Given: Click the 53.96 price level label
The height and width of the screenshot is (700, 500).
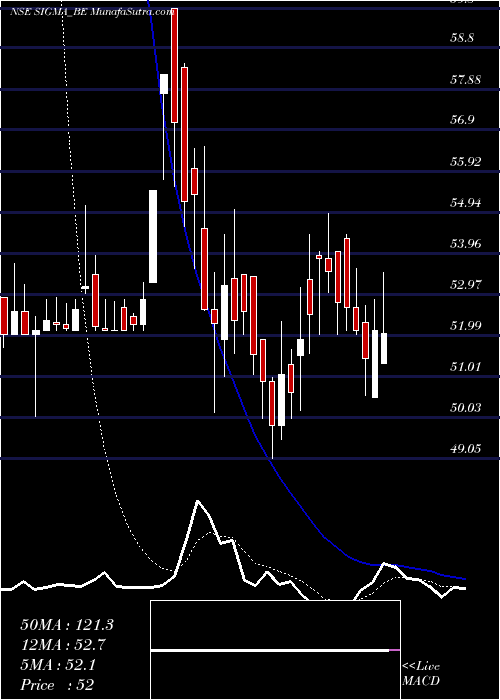Looking at the screenshot, I should 466,244.
